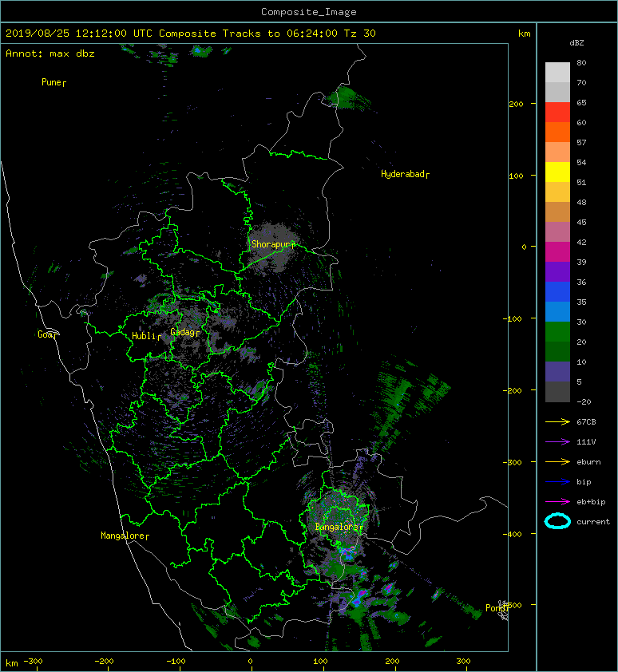Click the eb+bip legend label

click(591, 502)
